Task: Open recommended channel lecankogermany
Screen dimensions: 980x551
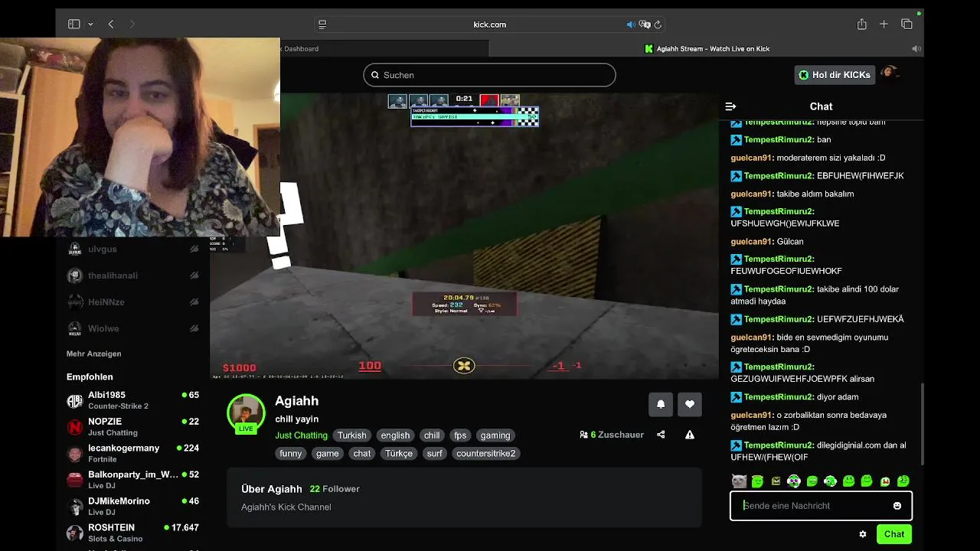Action: [132, 453]
